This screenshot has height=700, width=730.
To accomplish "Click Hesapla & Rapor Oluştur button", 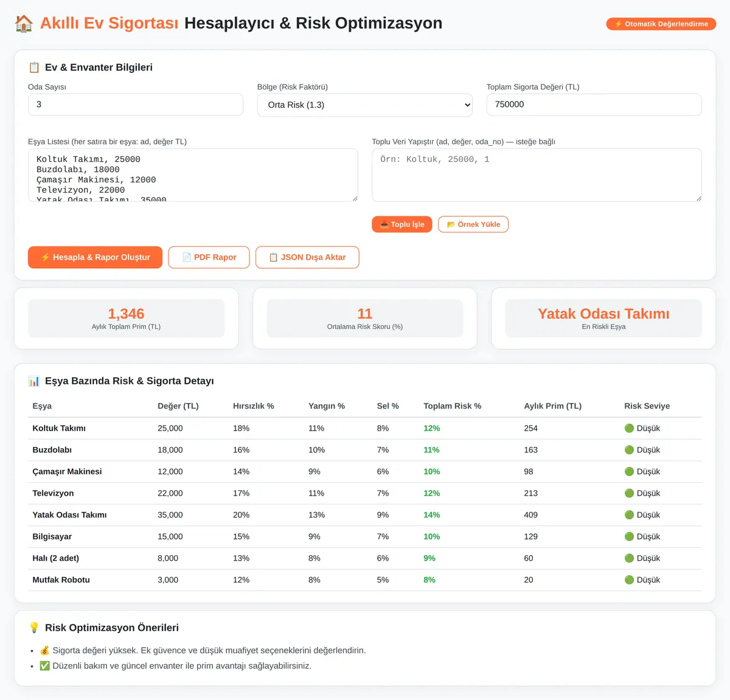I will tap(96, 257).
